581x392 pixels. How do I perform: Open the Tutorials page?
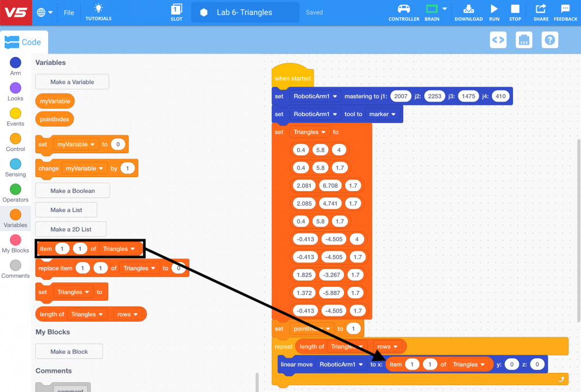[98, 12]
